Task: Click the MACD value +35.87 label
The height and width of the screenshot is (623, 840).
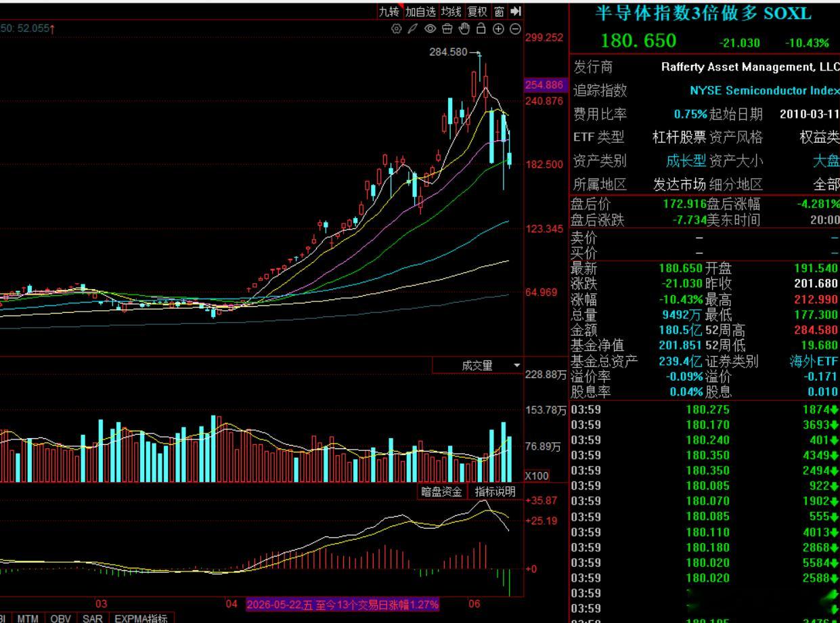Action: [541, 500]
